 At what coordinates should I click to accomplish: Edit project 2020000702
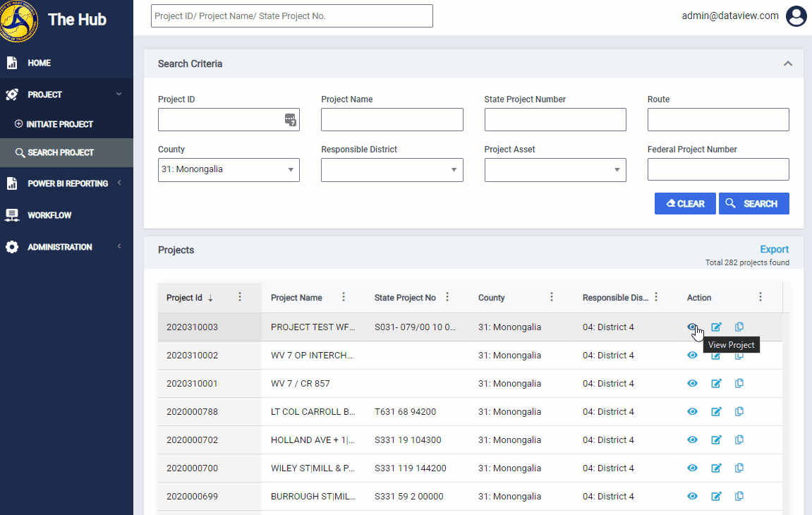tap(716, 440)
